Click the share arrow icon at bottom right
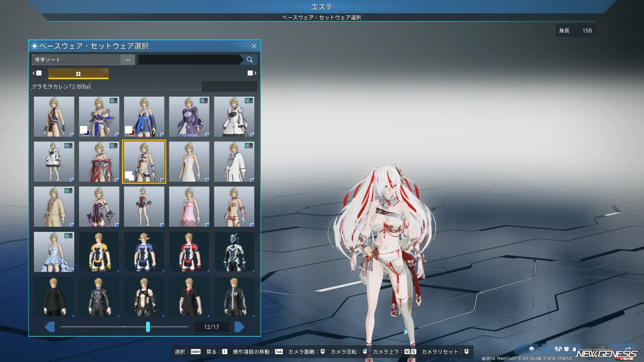The image size is (644, 362). pos(628,349)
